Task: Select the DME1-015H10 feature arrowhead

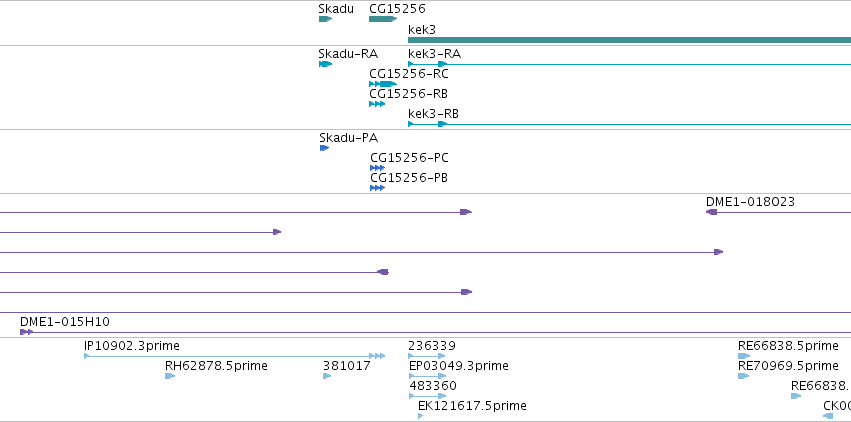Action: [x=26, y=332]
